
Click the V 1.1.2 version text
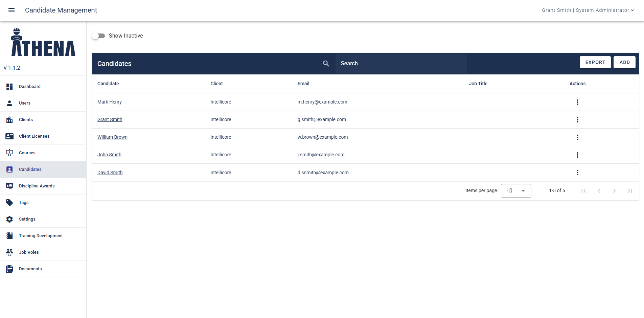(12, 68)
